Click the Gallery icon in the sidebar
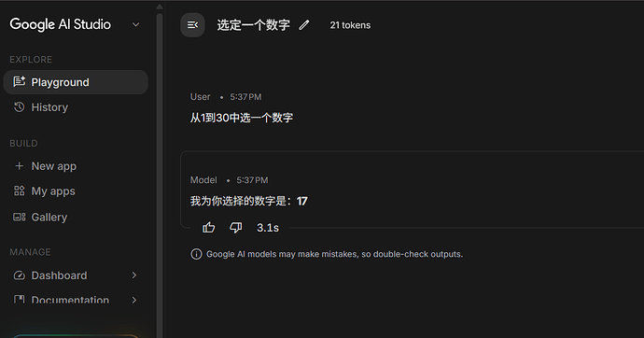The height and width of the screenshot is (338, 644). (x=20, y=217)
